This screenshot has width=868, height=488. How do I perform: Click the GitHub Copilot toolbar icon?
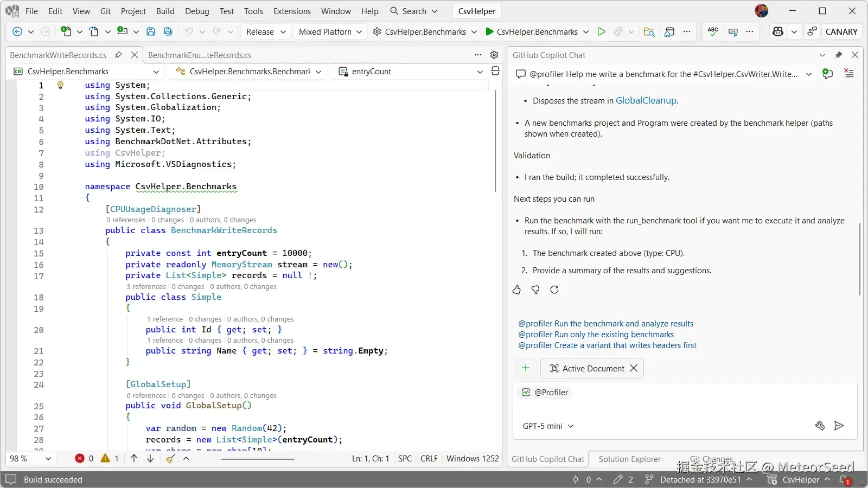[778, 31]
